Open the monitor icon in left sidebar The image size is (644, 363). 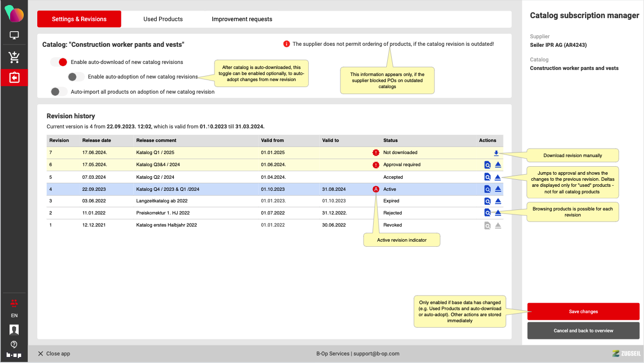coord(14,36)
